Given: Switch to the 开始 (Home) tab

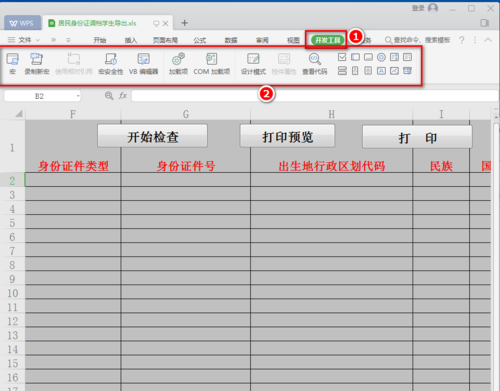Looking at the screenshot, I should click(x=100, y=40).
